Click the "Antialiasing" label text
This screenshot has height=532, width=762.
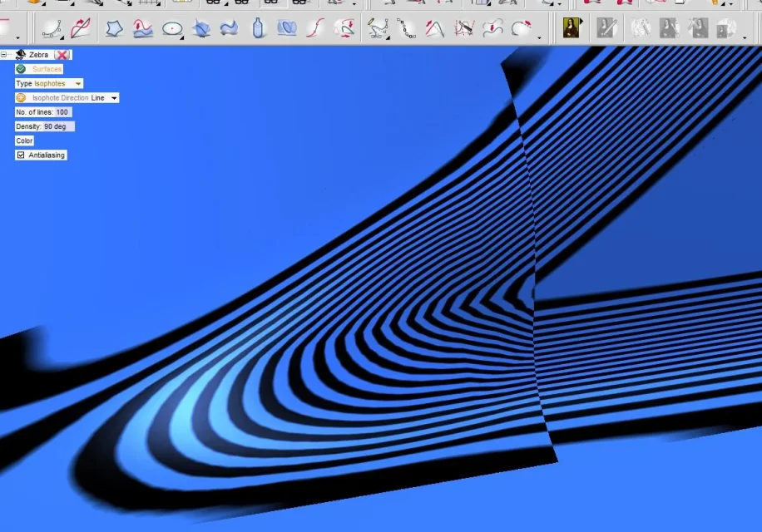point(47,155)
